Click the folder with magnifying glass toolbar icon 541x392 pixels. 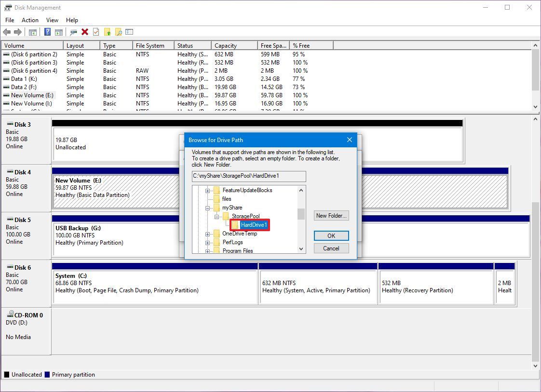118,32
